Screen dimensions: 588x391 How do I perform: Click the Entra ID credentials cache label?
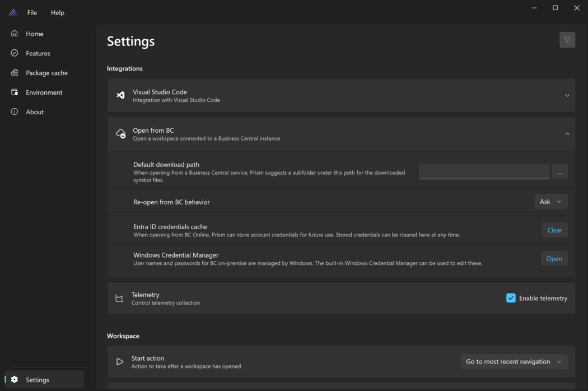(x=170, y=227)
